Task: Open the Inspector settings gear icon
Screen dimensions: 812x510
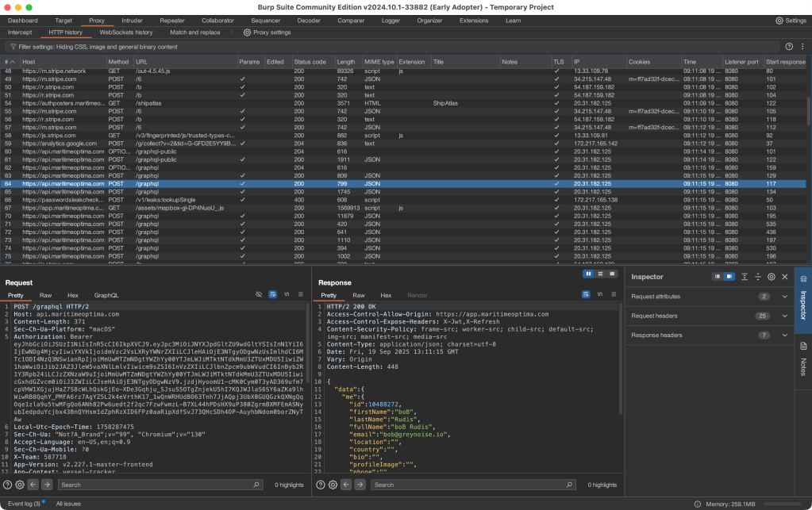Action: click(771, 277)
